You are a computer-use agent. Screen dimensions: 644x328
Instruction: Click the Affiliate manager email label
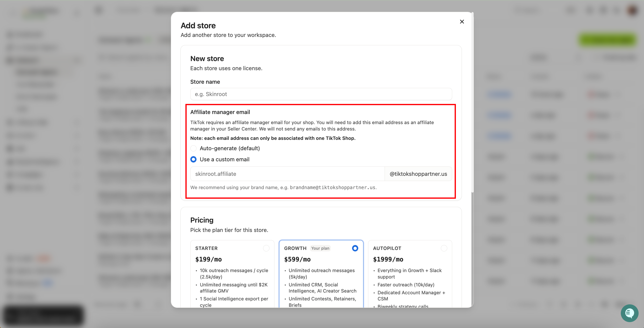220,112
